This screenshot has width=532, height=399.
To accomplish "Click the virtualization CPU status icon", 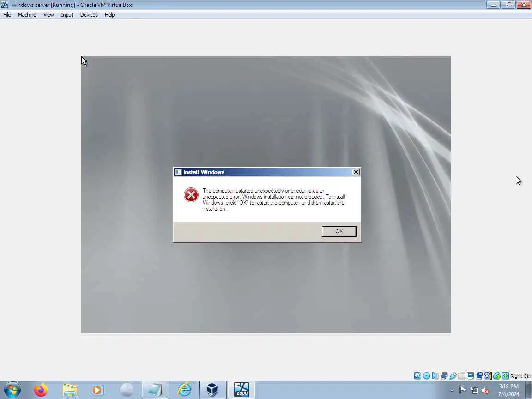I will 488,375.
